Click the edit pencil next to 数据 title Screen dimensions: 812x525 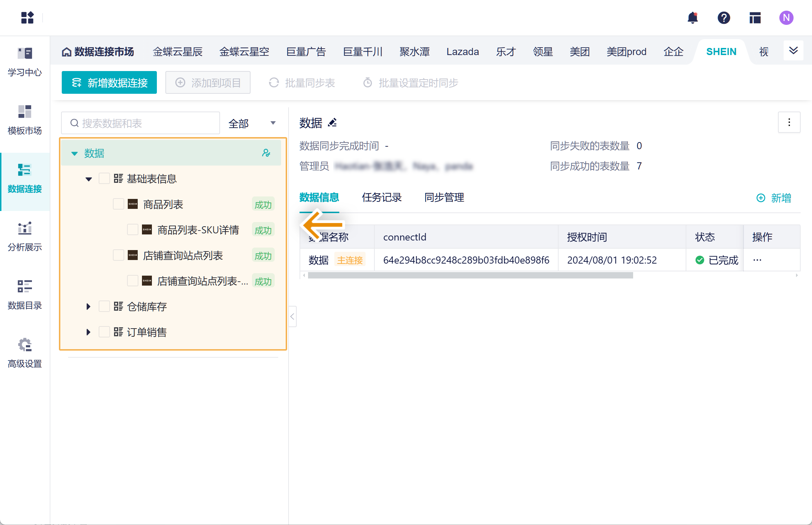point(333,123)
